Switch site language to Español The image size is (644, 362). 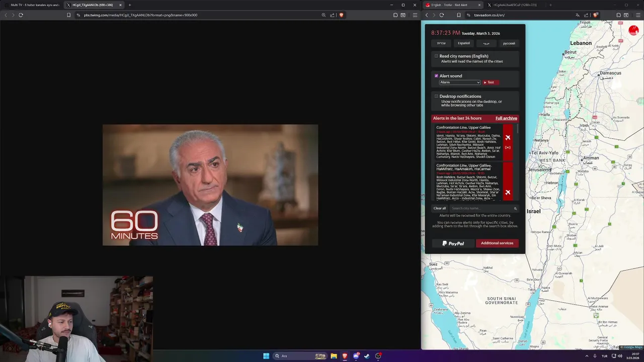(x=464, y=43)
